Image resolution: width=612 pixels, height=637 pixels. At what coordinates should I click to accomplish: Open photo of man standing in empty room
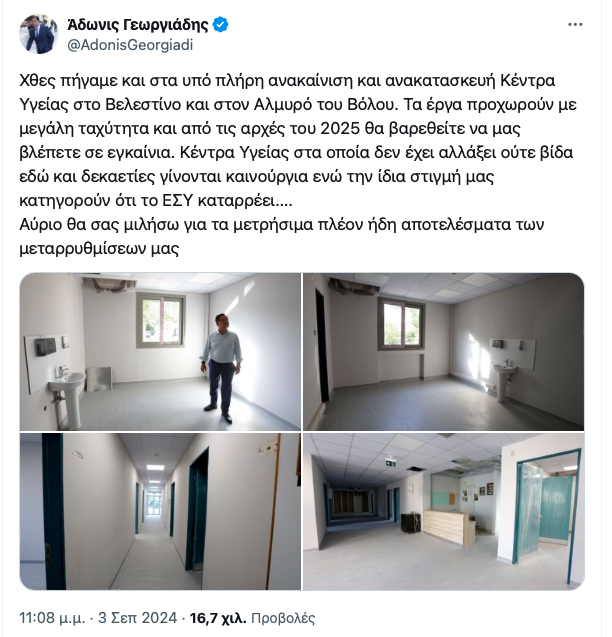(x=161, y=351)
